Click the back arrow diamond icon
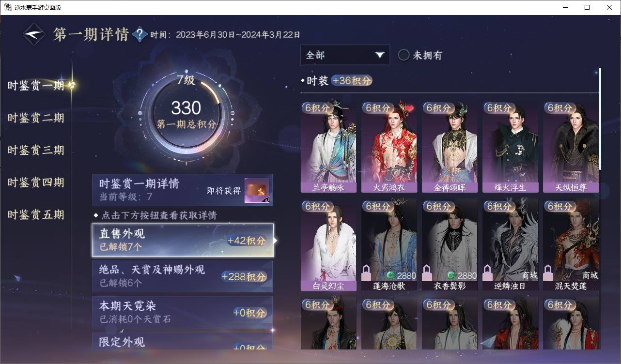Screen dimensions: 621x364 pyautogui.click(x=34, y=34)
